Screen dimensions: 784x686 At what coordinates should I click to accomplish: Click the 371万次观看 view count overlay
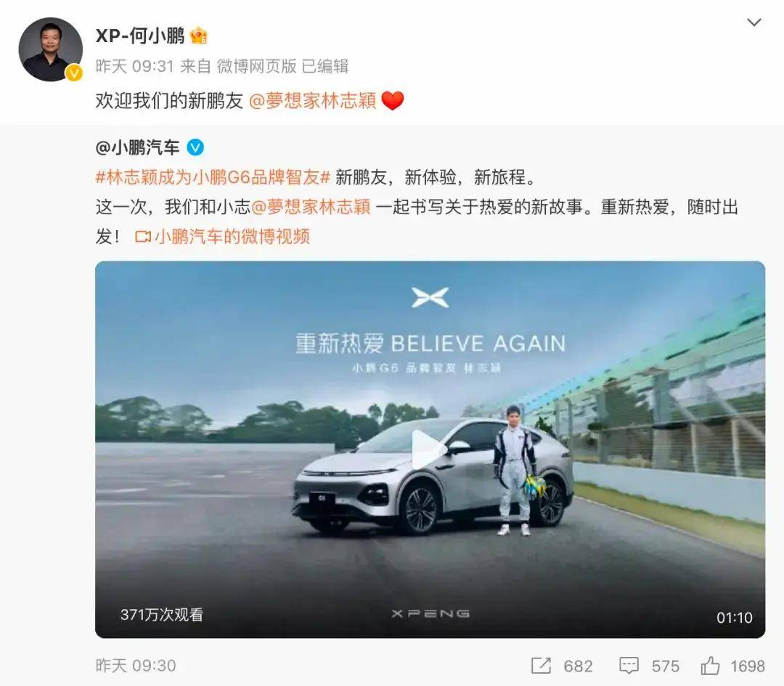point(161,615)
